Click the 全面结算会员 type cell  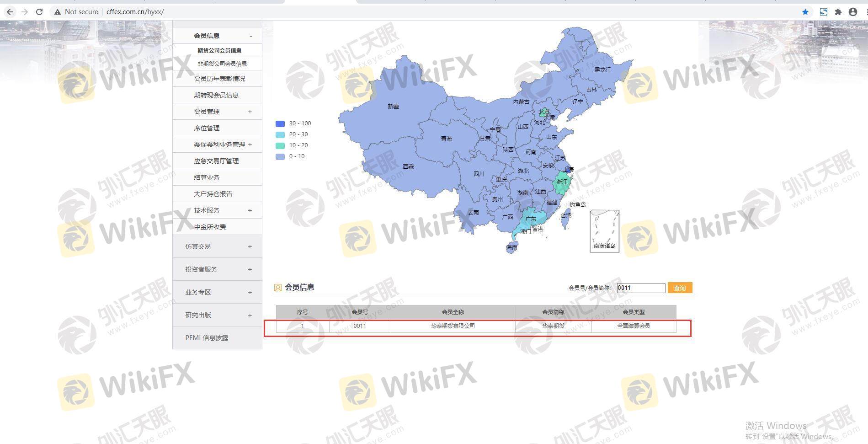[x=634, y=326]
